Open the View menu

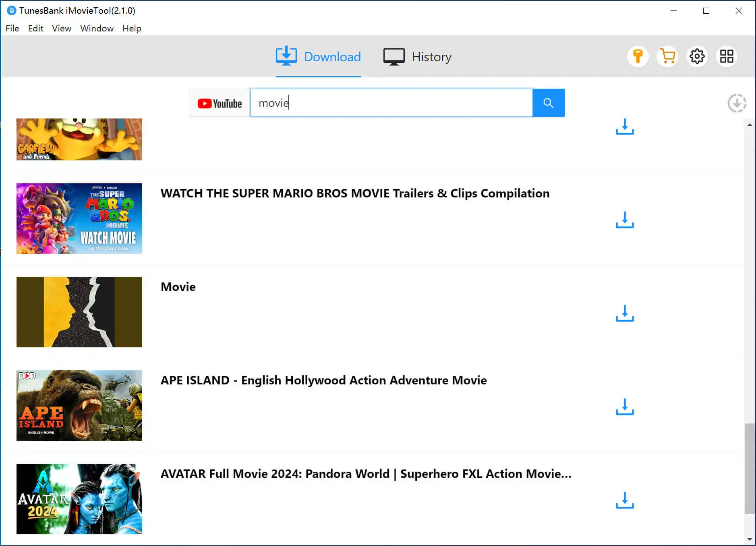(62, 28)
